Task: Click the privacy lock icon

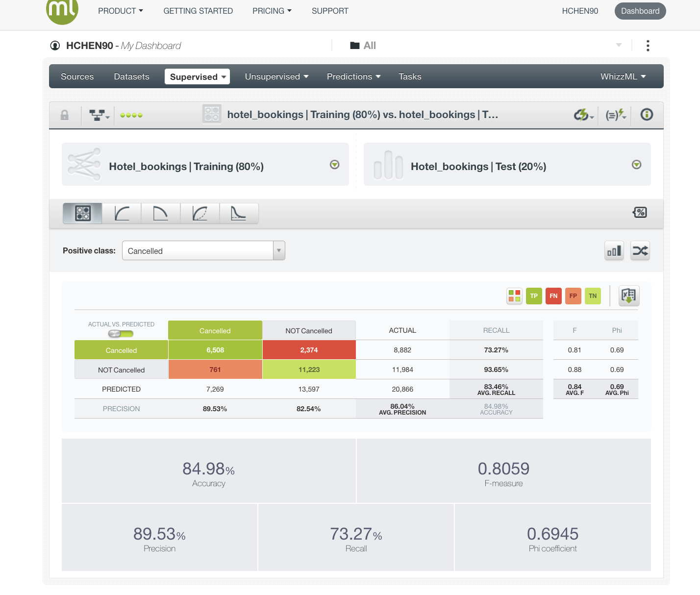Action: click(64, 115)
